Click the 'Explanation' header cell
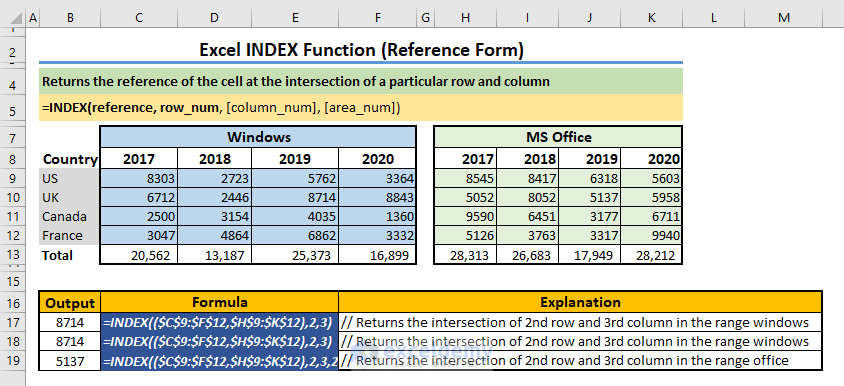Image resolution: width=844 pixels, height=386 pixels. [580, 303]
